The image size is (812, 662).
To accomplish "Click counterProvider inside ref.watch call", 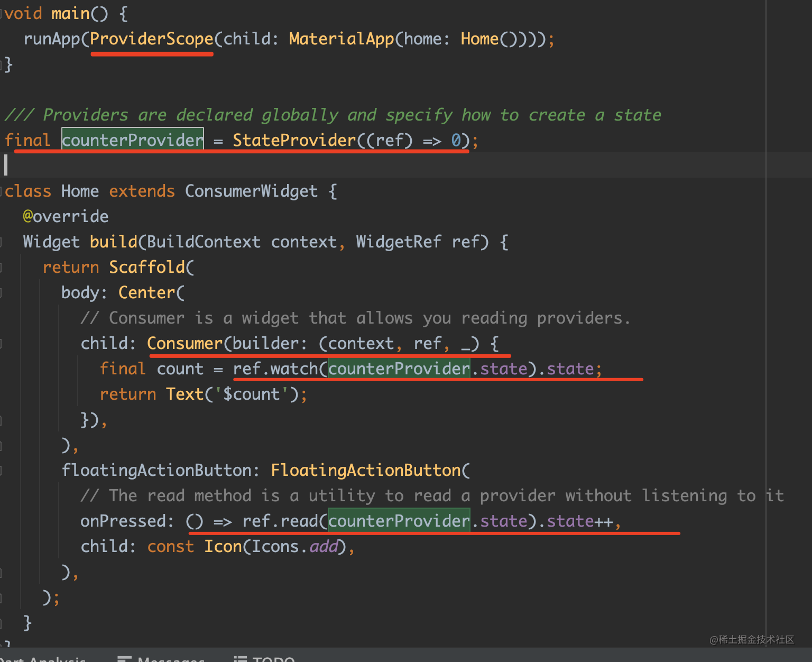I will pos(399,369).
